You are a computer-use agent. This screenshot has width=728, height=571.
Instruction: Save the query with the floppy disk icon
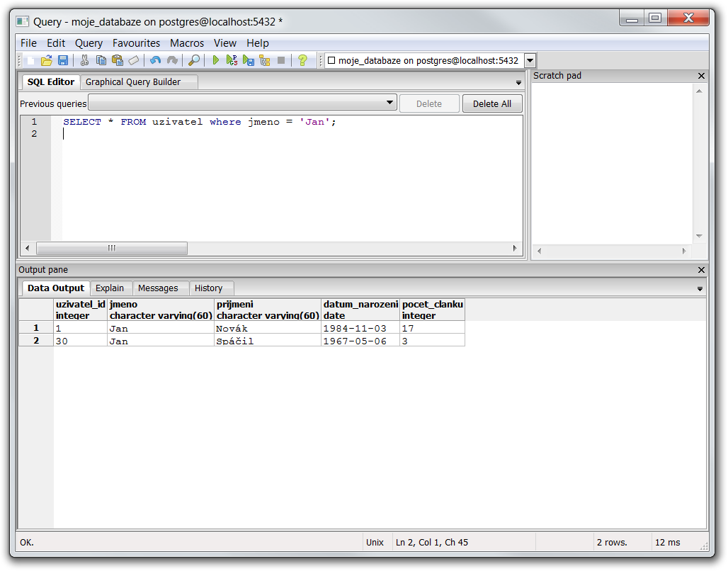point(63,61)
